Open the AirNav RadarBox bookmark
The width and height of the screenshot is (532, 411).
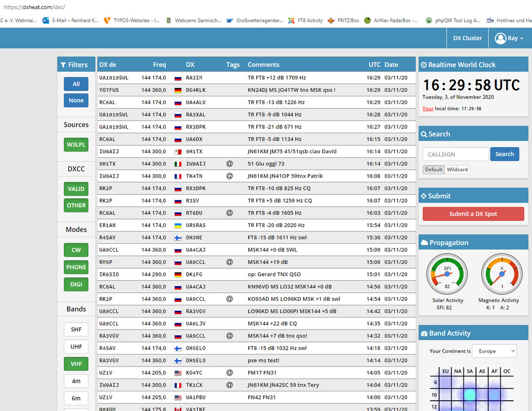click(x=391, y=21)
